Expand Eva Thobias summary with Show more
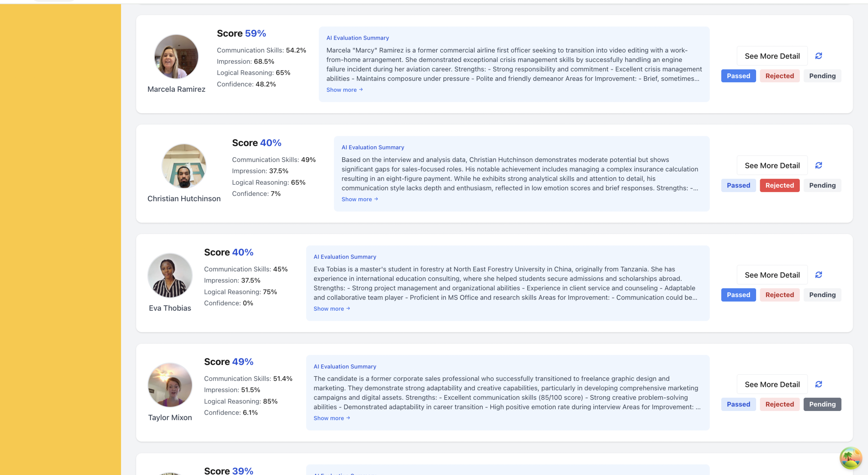Image resolution: width=868 pixels, height=475 pixels. tap(331, 309)
